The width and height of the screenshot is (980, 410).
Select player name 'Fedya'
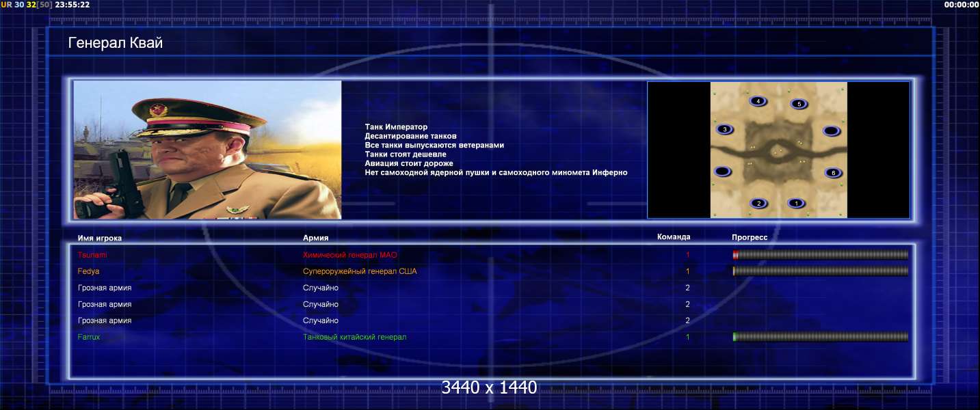(x=89, y=271)
